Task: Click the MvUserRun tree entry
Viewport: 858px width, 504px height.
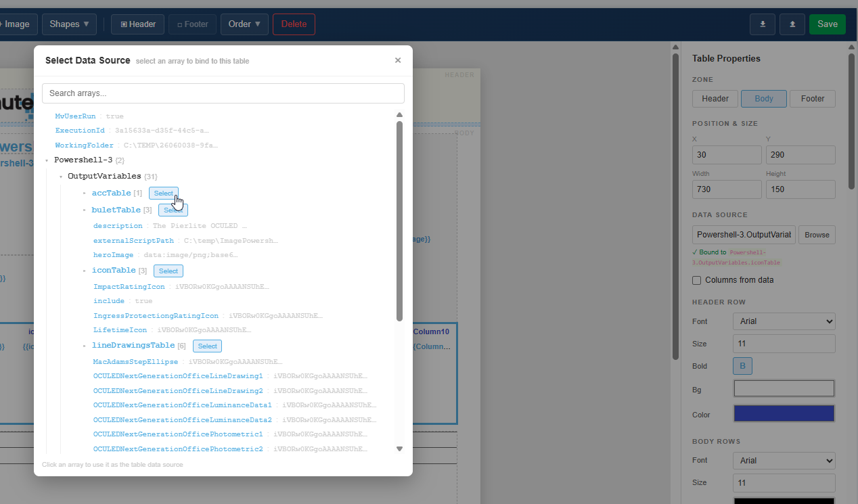Action: coord(89,116)
